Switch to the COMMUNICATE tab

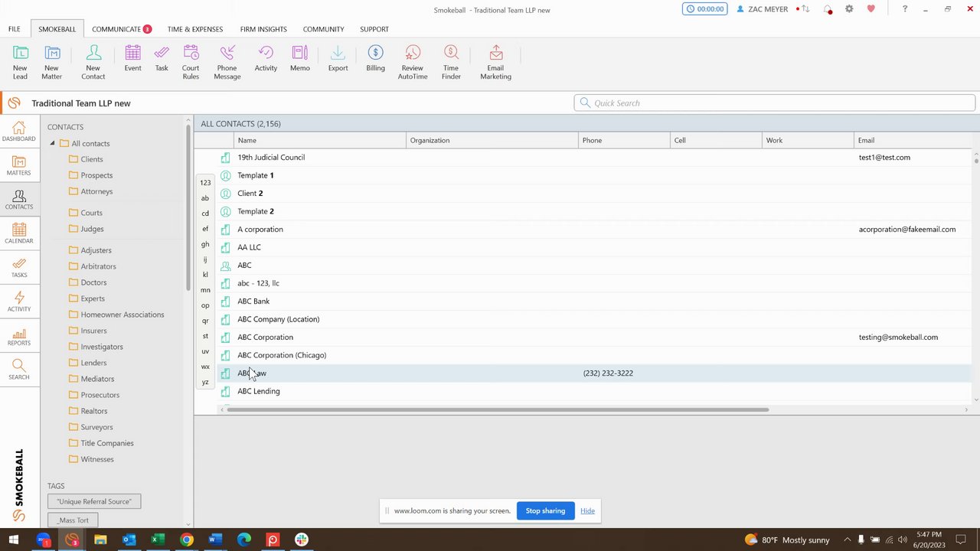point(122,29)
